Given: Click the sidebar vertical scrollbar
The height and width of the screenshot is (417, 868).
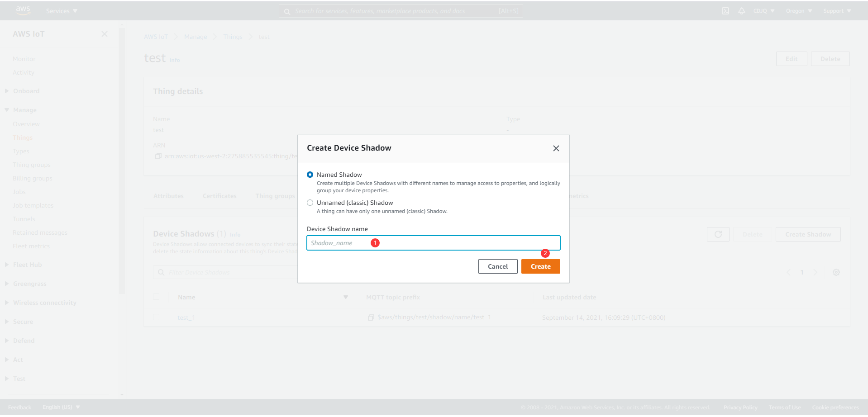Looking at the screenshot, I should [x=121, y=161].
